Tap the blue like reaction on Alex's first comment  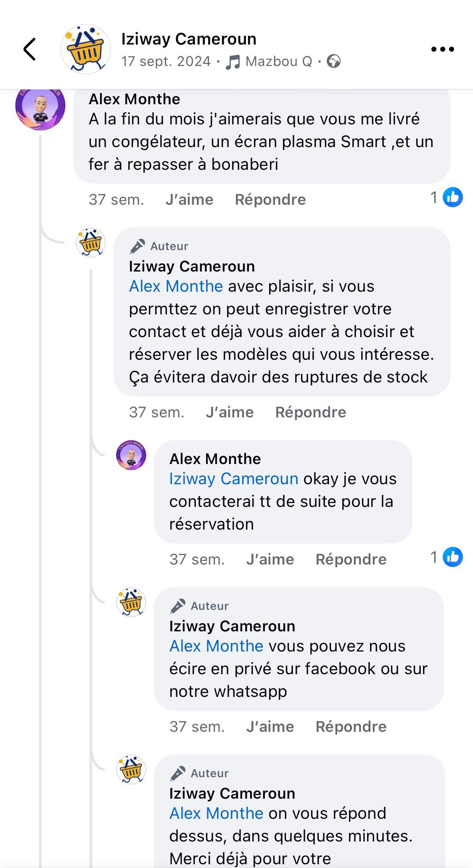(x=452, y=197)
